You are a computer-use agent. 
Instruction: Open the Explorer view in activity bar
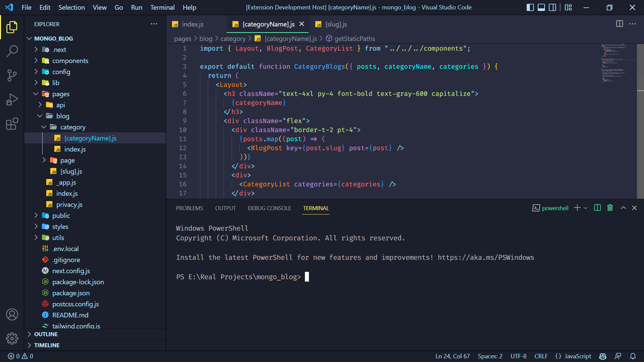click(x=12, y=27)
